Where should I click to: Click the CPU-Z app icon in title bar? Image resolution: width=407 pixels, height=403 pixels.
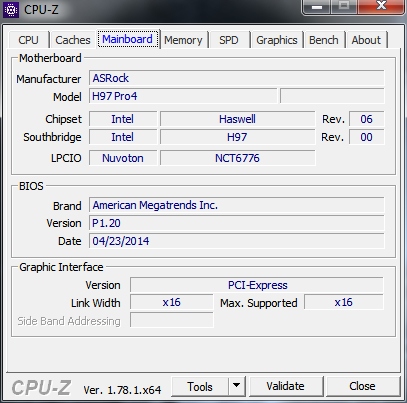(x=11, y=10)
